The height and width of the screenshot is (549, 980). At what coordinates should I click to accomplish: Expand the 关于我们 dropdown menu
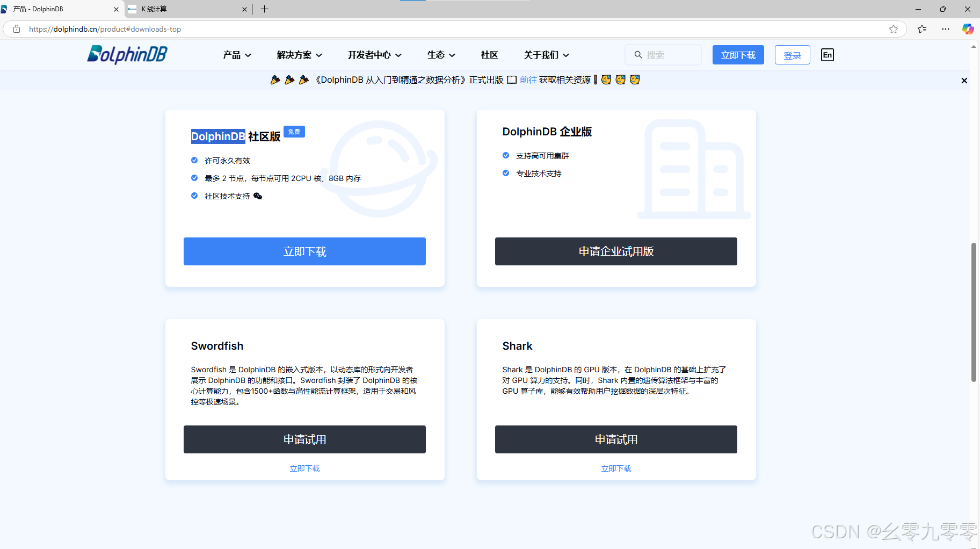547,55
